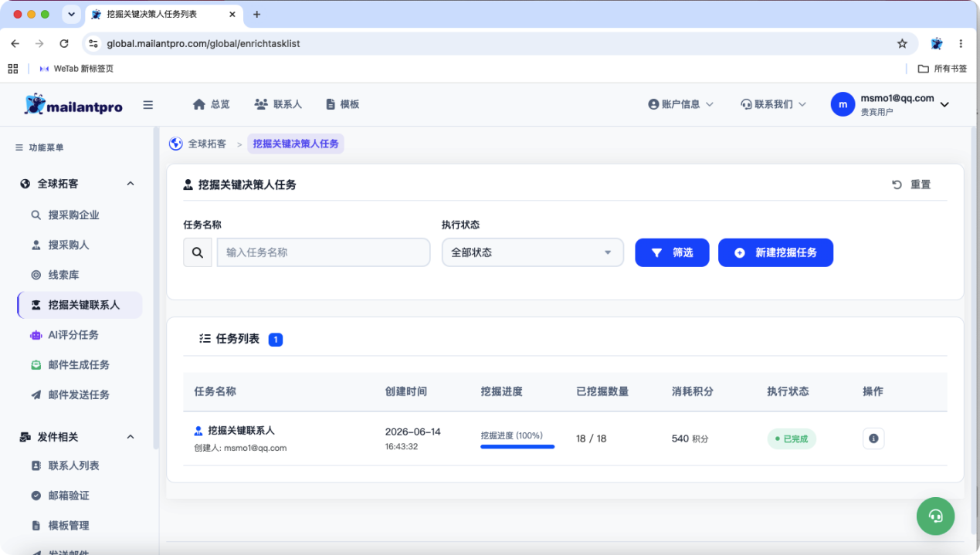Click the site info icon in address bar

[93, 44]
